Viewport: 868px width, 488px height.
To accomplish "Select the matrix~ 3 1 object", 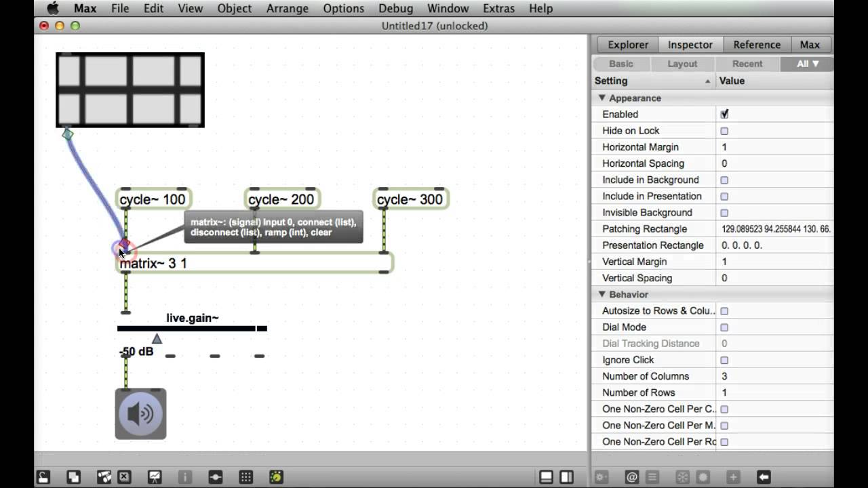I will point(255,263).
